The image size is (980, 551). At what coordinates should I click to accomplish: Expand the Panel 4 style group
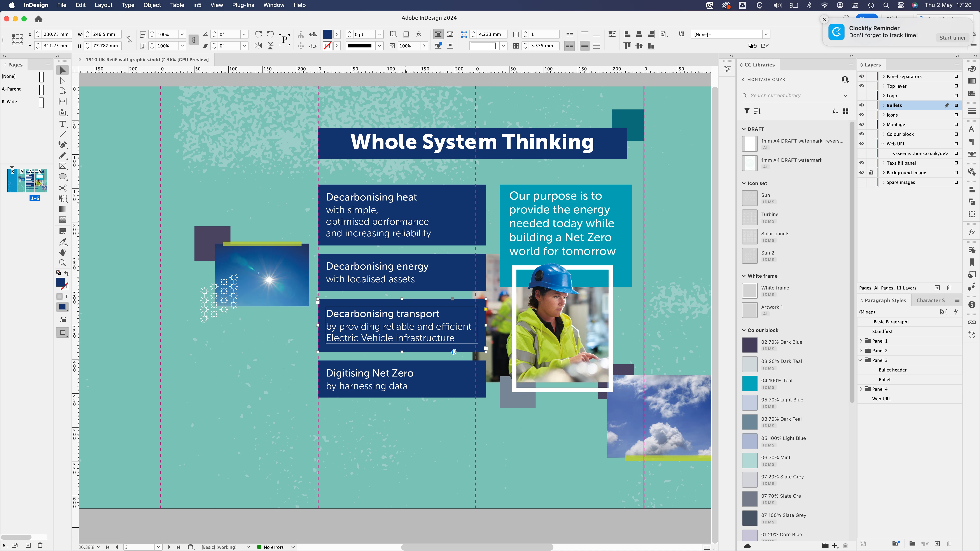pyautogui.click(x=861, y=389)
